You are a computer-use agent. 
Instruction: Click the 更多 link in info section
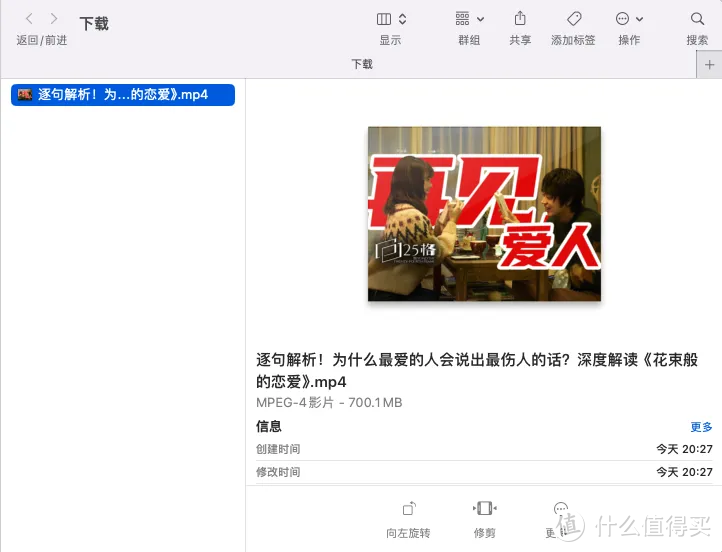(x=701, y=427)
